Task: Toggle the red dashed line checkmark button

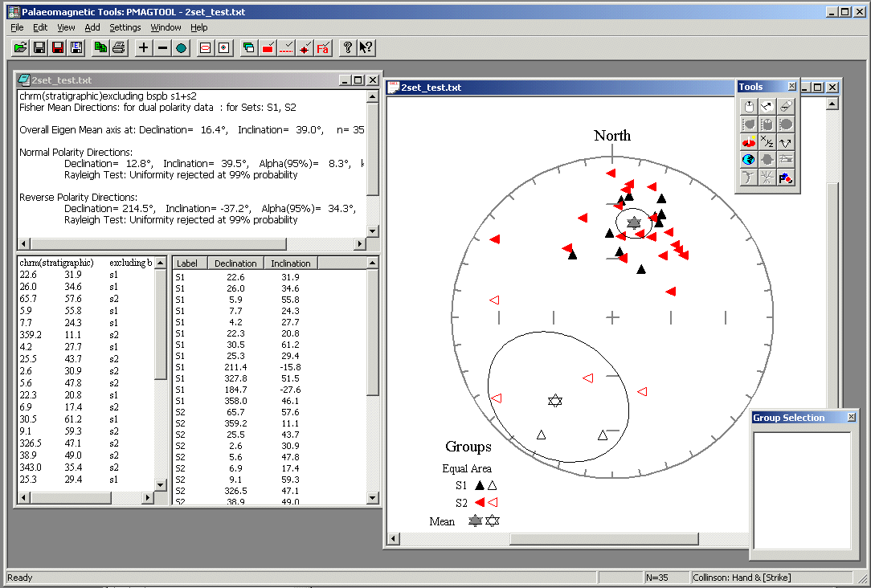Action: (x=286, y=48)
